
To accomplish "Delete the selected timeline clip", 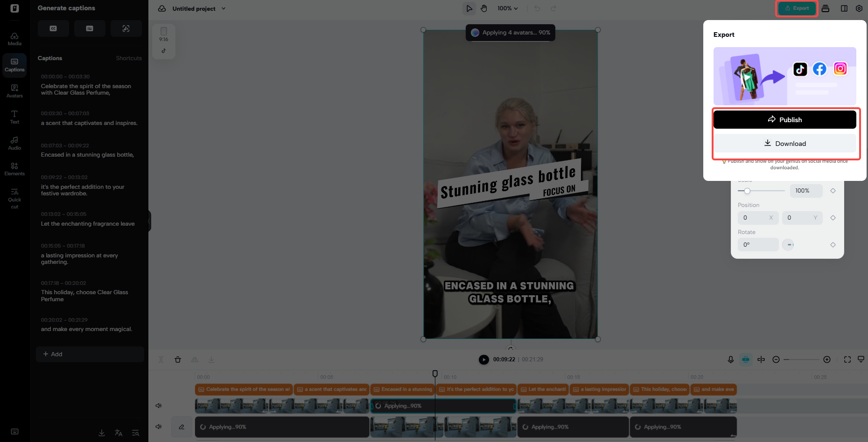I will click(x=178, y=359).
